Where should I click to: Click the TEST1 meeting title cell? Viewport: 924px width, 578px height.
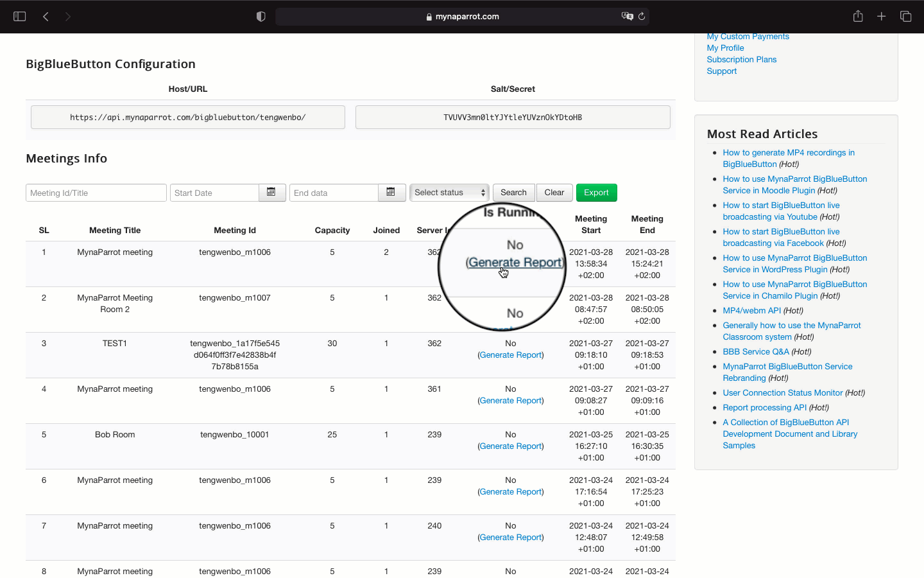[x=115, y=344]
